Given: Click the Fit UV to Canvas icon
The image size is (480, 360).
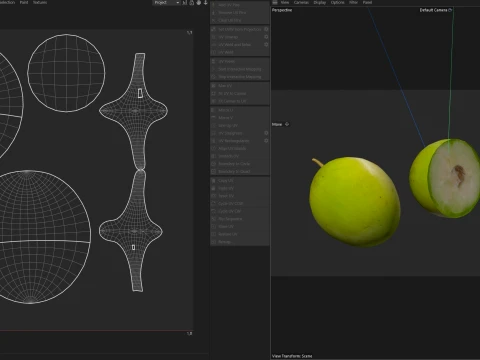Looking at the screenshot, I should tap(214, 93).
